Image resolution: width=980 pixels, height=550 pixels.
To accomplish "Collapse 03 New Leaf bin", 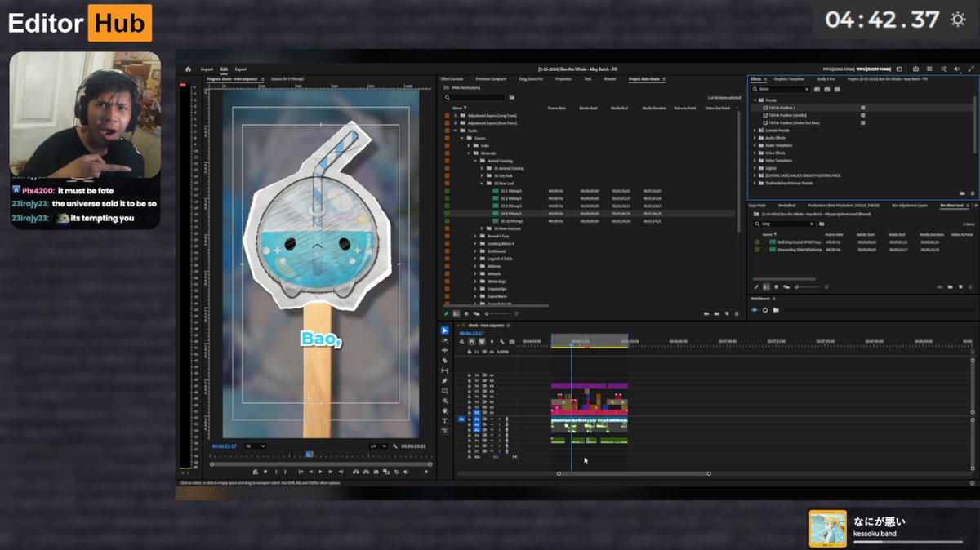I will click(x=482, y=184).
